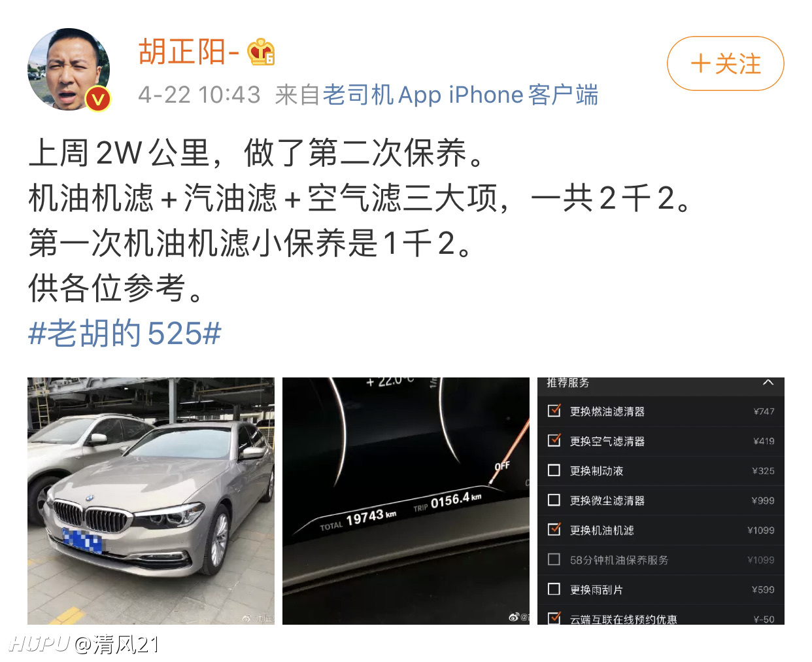Uncheck the 更换空气滤清器 checkbox
The height and width of the screenshot is (662, 812).
coord(554,440)
